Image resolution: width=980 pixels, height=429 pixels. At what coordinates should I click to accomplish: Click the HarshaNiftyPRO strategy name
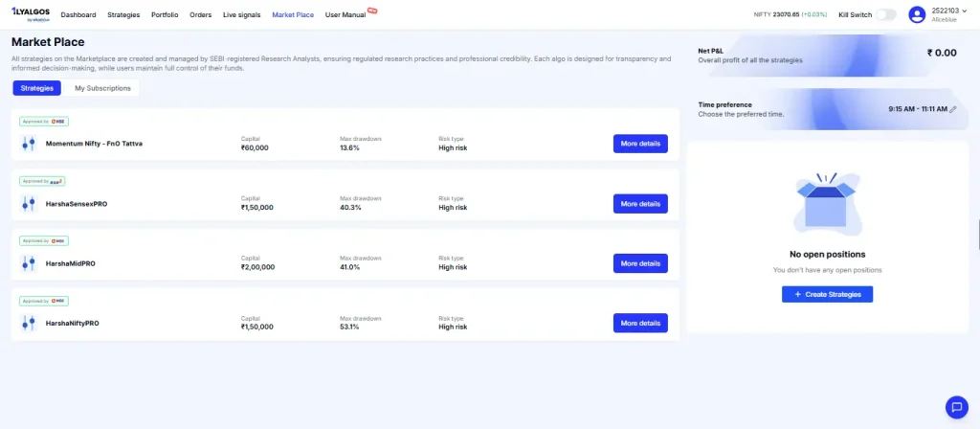tap(73, 324)
